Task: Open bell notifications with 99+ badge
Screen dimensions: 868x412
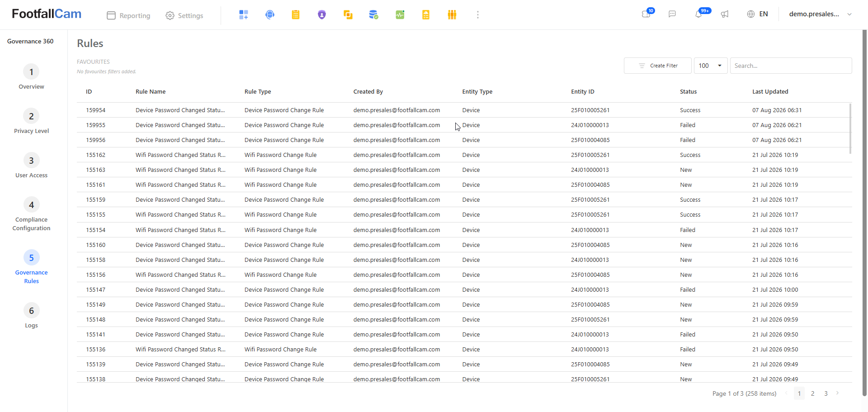Action: pos(699,14)
